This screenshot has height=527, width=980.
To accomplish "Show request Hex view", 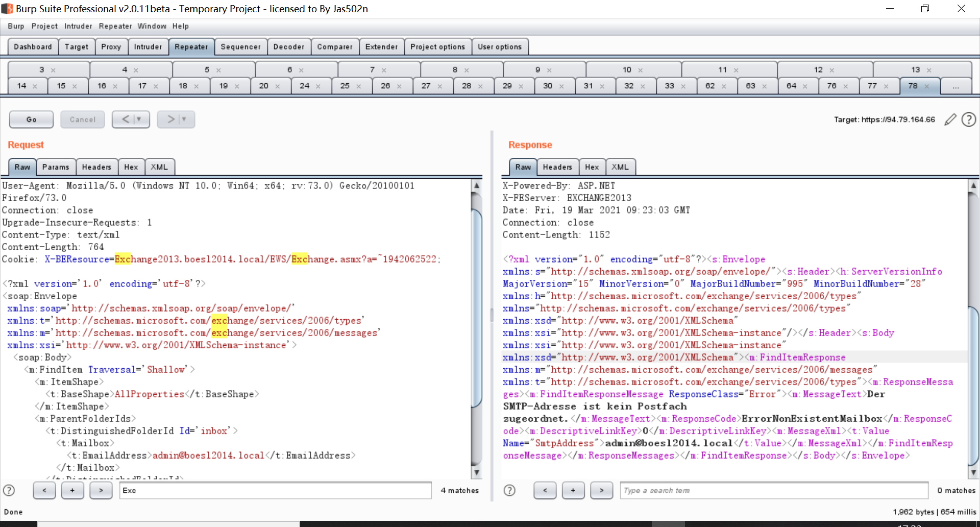I will coord(131,167).
